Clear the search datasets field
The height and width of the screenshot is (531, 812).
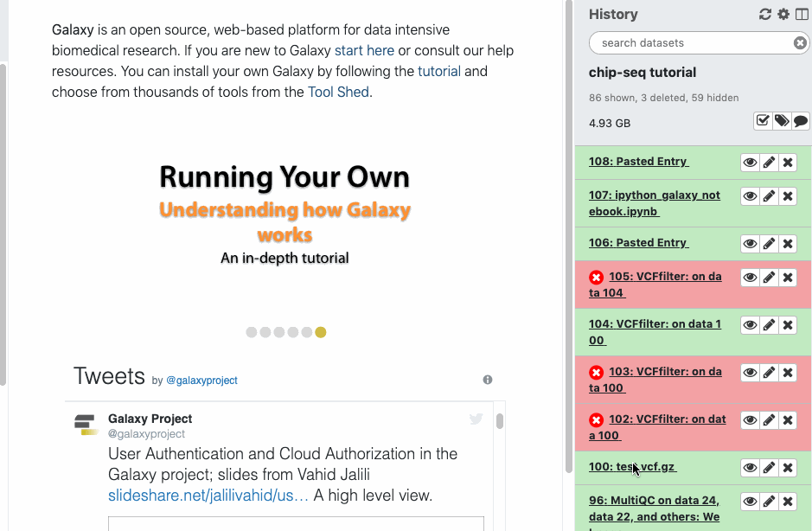(800, 43)
